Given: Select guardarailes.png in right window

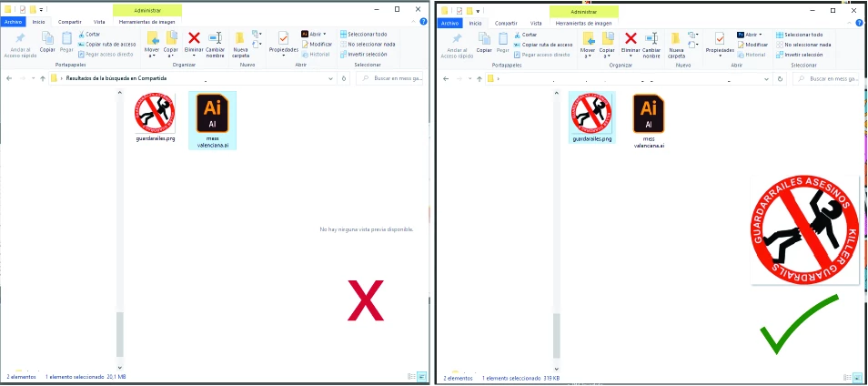Looking at the screenshot, I should click(592, 117).
